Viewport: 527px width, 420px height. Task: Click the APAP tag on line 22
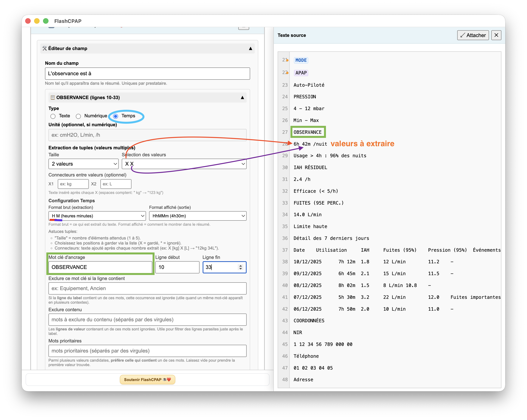coord(301,73)
